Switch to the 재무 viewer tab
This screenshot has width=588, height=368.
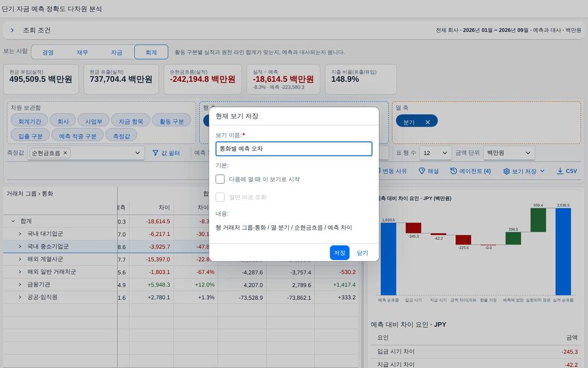click(x=82, y=52)
